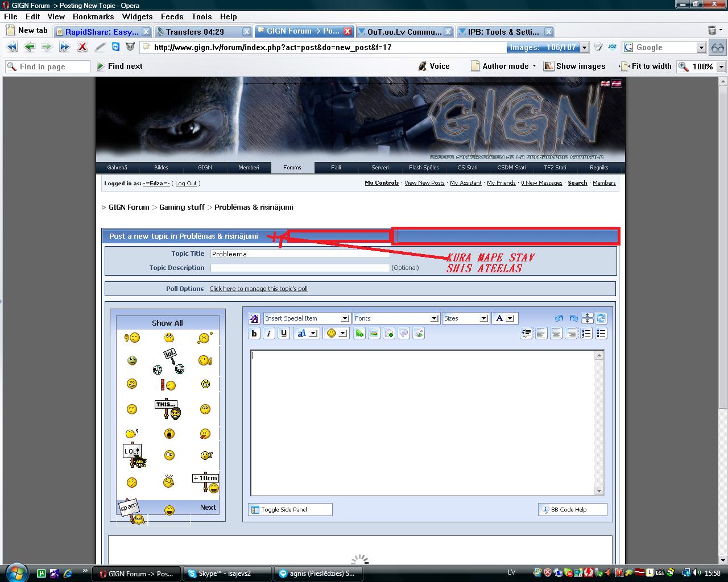Screen dimensions: 728x582
Task: Open the View New Posts link
Action: [424, 183]
